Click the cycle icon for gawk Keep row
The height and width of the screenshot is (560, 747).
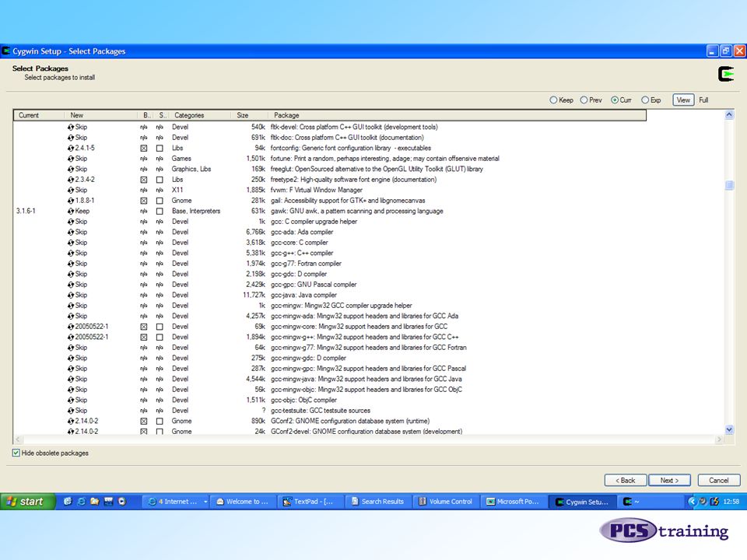71,211
